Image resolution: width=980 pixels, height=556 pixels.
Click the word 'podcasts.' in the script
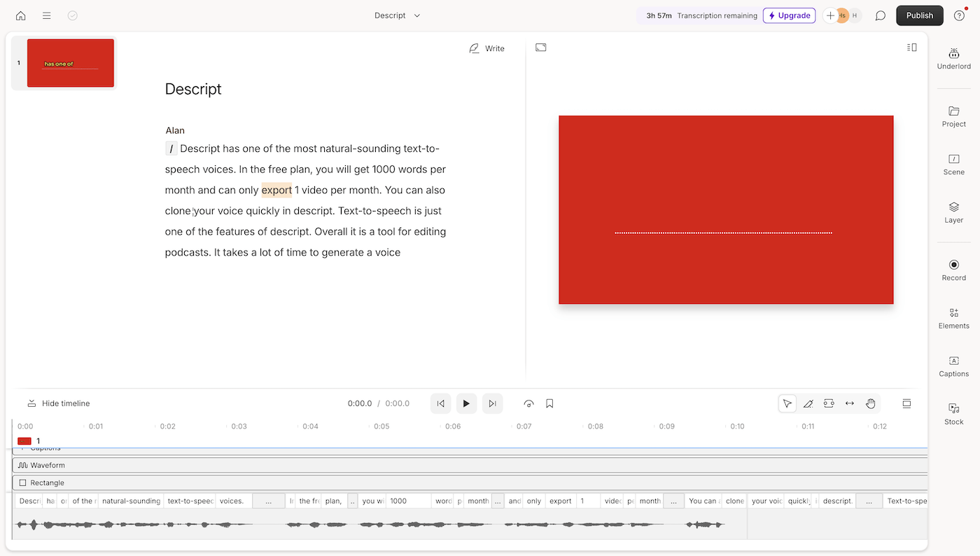coord(188,252)
